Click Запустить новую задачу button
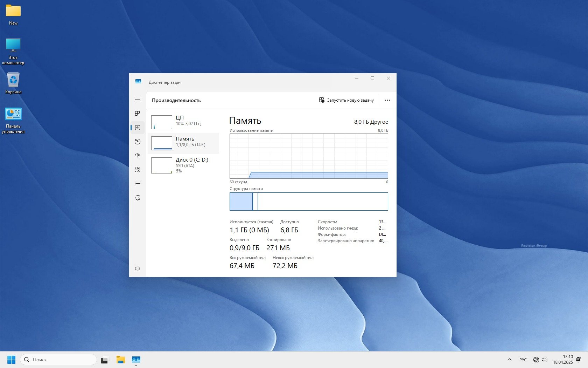This screenshot has height=368, width=588. pyautogui.click(x=346, y=100)
